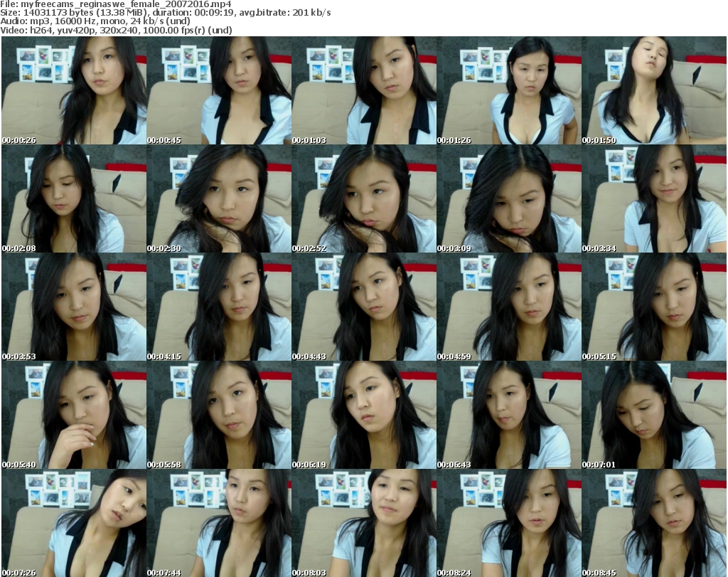This screenshot has height=577, width=728.
Task: Select the thumbnail frame stamped 00:04:59
Action: click(509, 307)
